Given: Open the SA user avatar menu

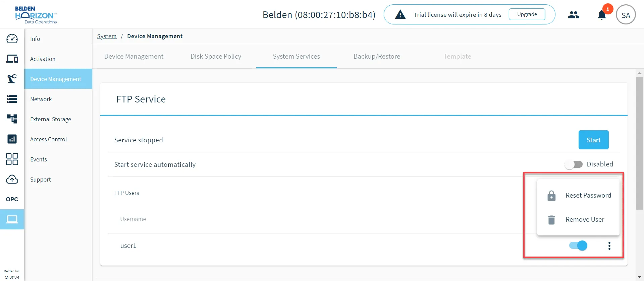Looking at the screenshot, I should (x=626, y=15).
